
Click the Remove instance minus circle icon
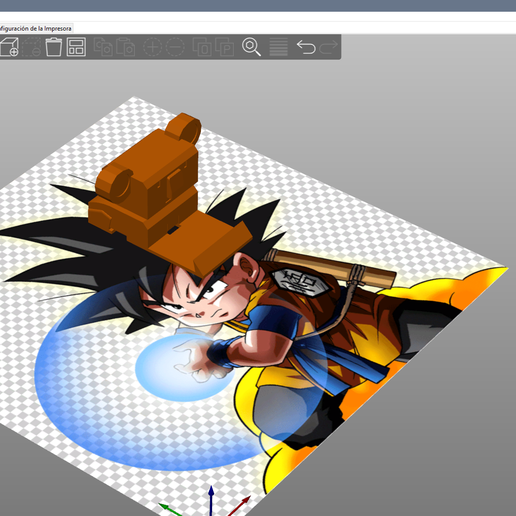click(x=175, y=47)
